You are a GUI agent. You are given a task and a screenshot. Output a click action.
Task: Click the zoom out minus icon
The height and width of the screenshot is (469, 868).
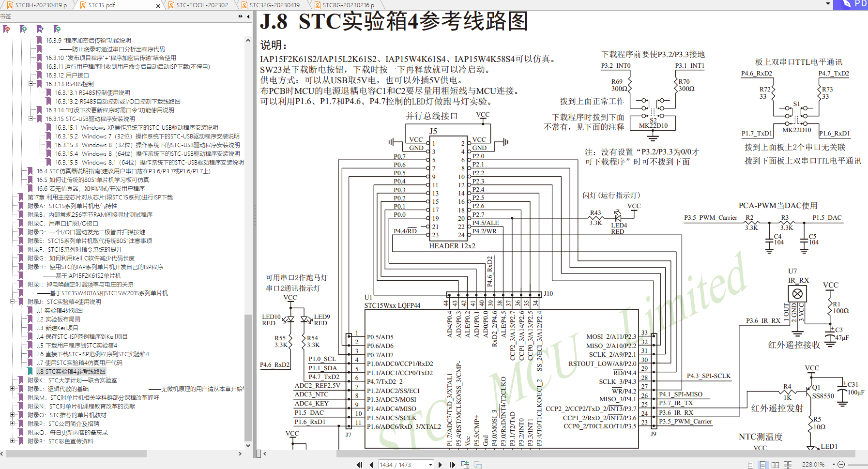(x=841, y=465)
